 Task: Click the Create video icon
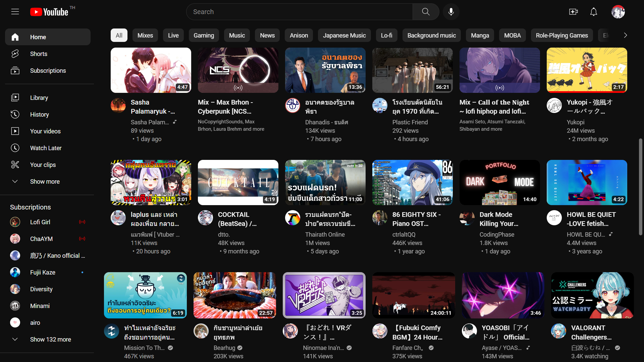573,12
